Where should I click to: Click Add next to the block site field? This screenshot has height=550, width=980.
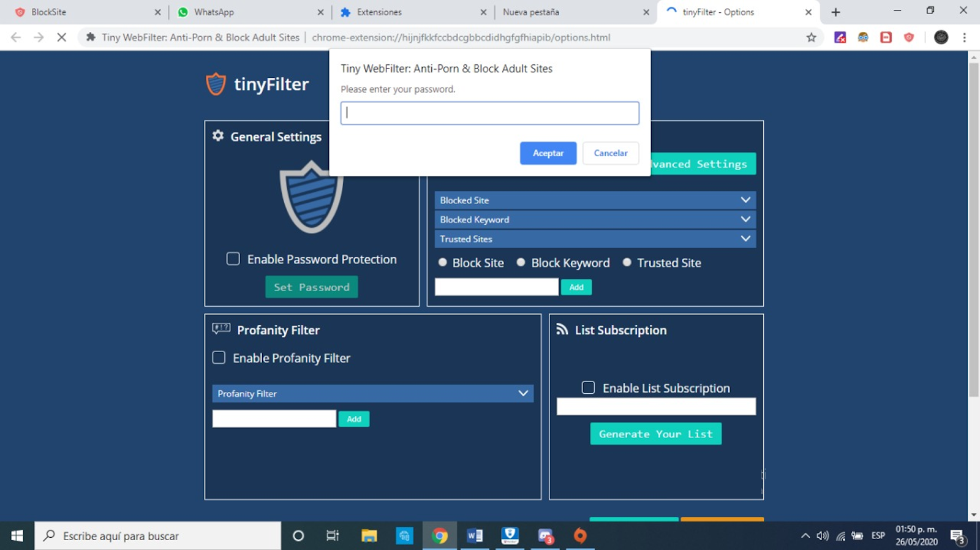pyautogui.click(x=576, y=287)
